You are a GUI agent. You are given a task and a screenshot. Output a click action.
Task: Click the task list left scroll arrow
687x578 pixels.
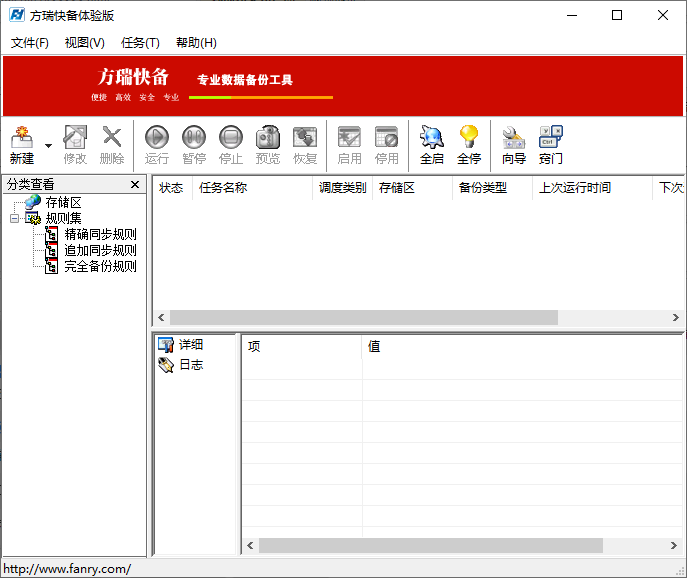(x=161, y=318)
